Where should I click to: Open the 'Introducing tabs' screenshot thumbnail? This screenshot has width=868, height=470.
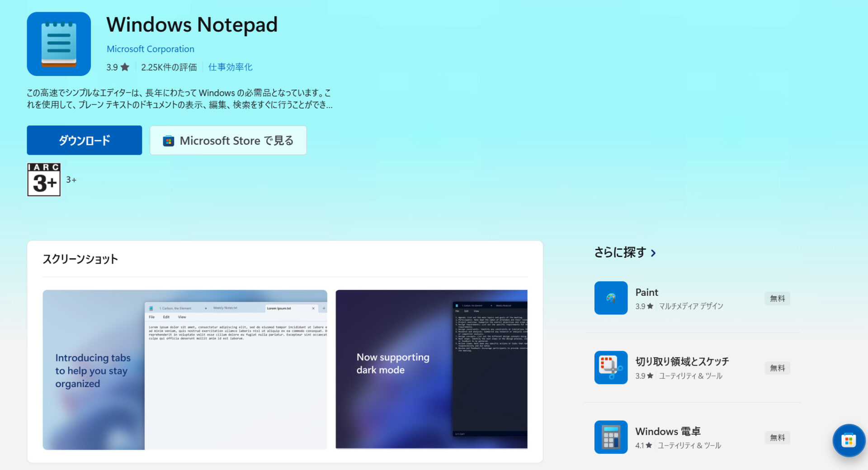pos(184,370)
